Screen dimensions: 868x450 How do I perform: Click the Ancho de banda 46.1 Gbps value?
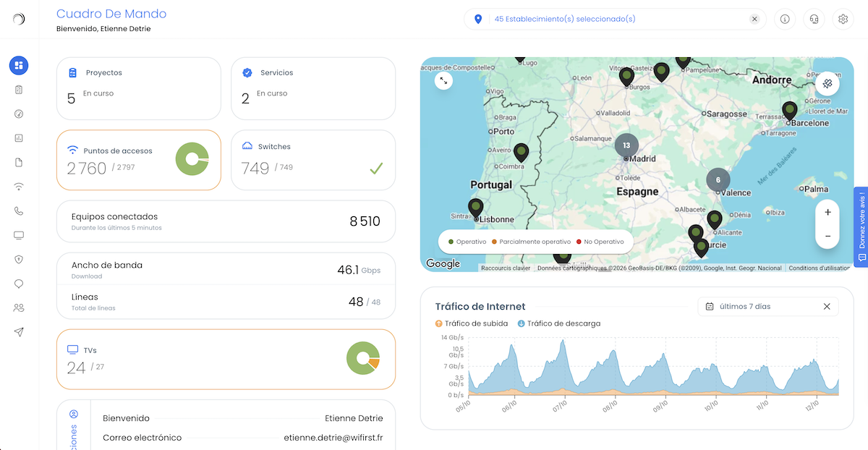click(359, 270)
